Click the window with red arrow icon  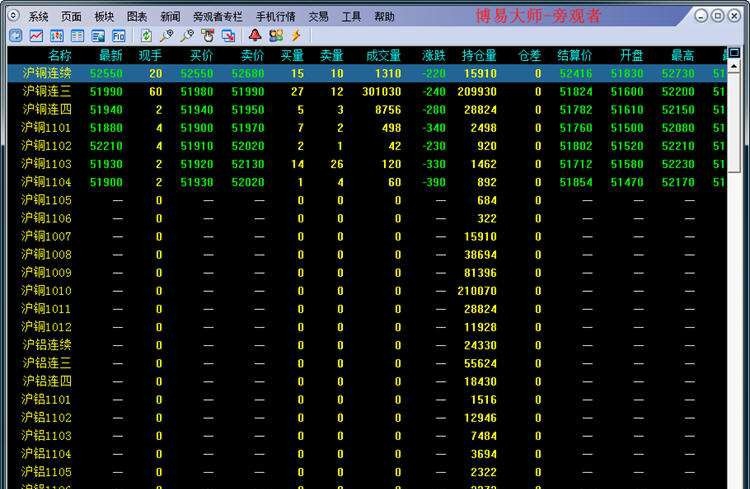point(228,36)
